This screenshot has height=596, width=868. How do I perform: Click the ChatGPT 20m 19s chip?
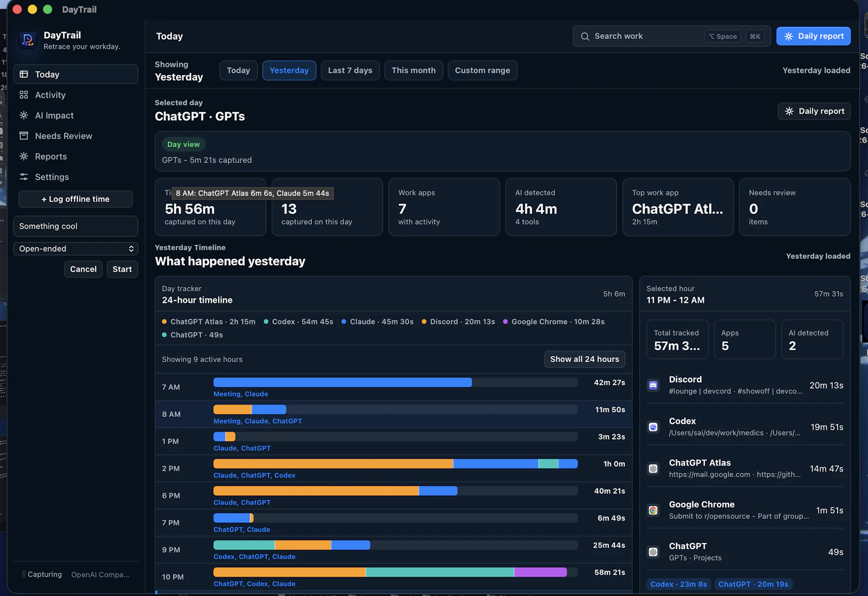753,584
